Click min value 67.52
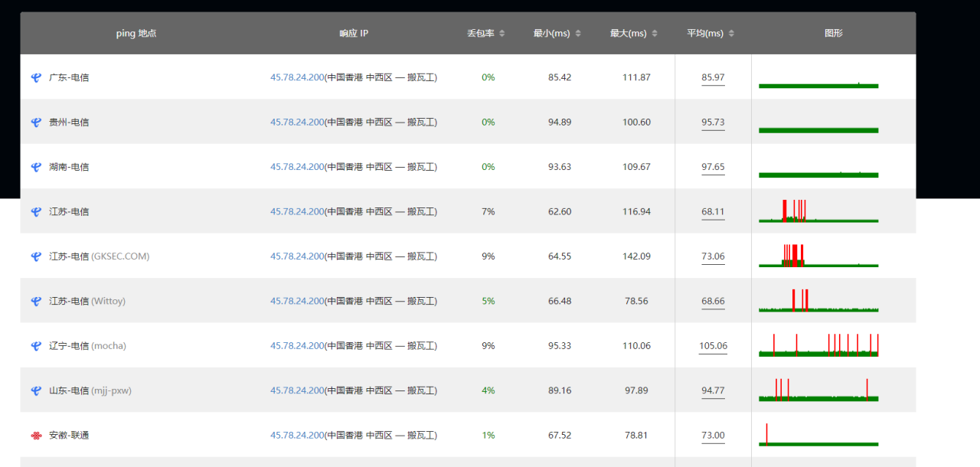 pyautogui.click(x=560, y=436)
